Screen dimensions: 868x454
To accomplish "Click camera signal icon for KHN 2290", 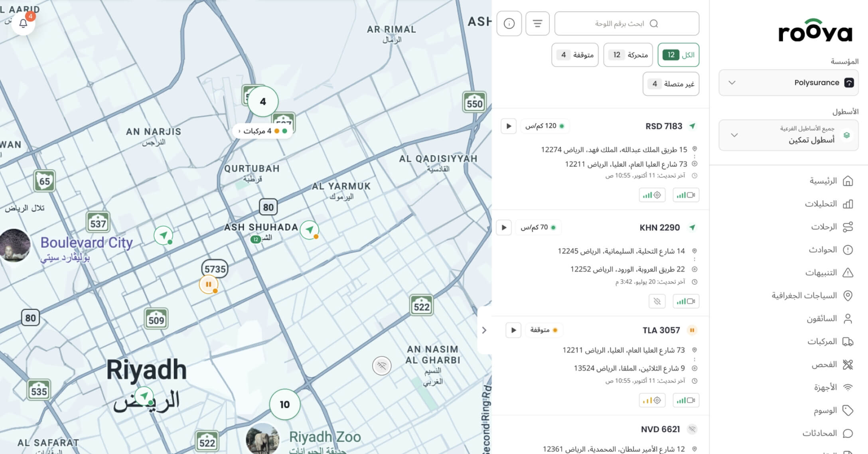I will tap(686, 301).
